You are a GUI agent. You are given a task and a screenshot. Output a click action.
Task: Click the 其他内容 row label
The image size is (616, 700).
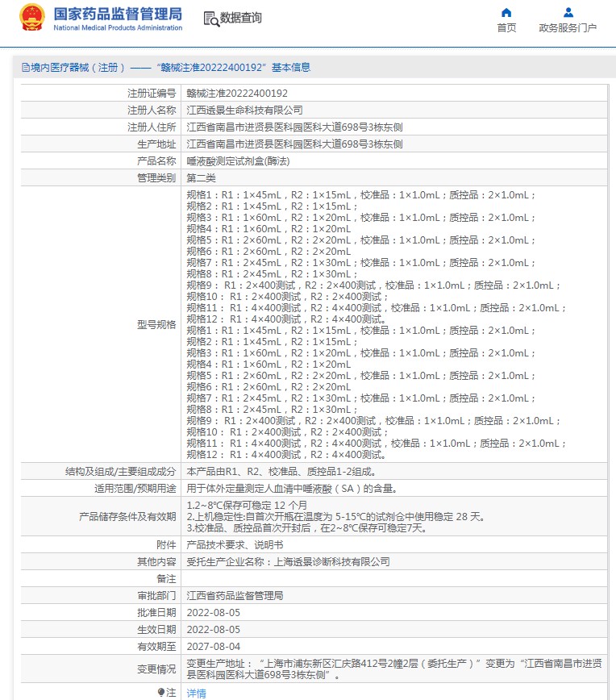tap(156, 561)
